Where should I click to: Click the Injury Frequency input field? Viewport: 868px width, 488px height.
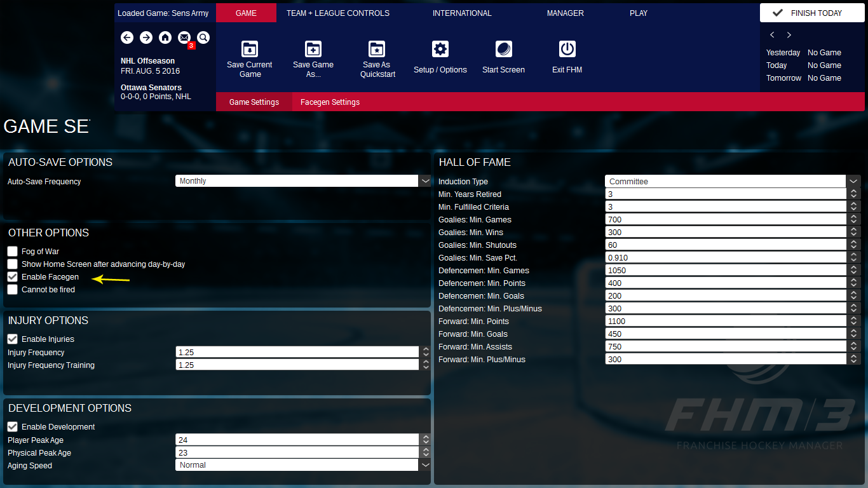pos(297,352)
